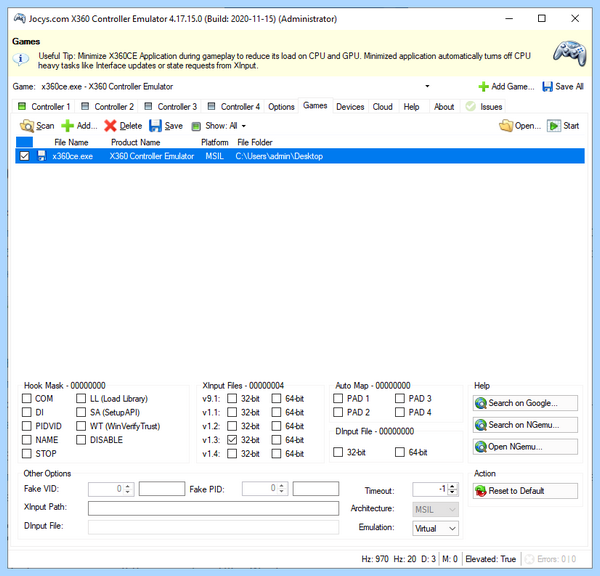Click the Errors status icon
The height and width of the screenshot is (576, 600).
(529, 559)
